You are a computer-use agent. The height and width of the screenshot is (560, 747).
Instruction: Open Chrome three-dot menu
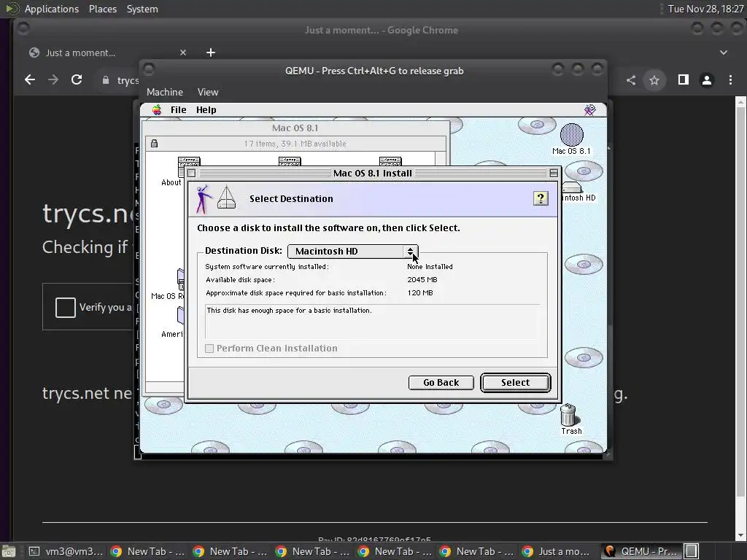click(730, 80)
